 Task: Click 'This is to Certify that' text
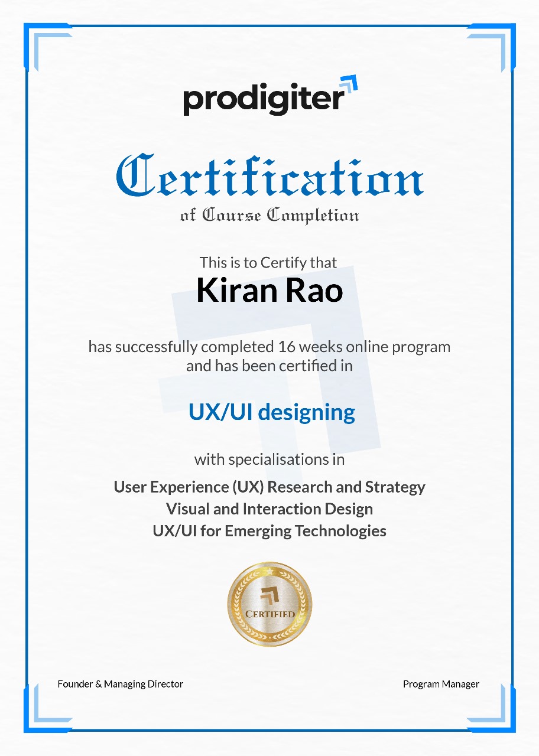pos(268,262)
